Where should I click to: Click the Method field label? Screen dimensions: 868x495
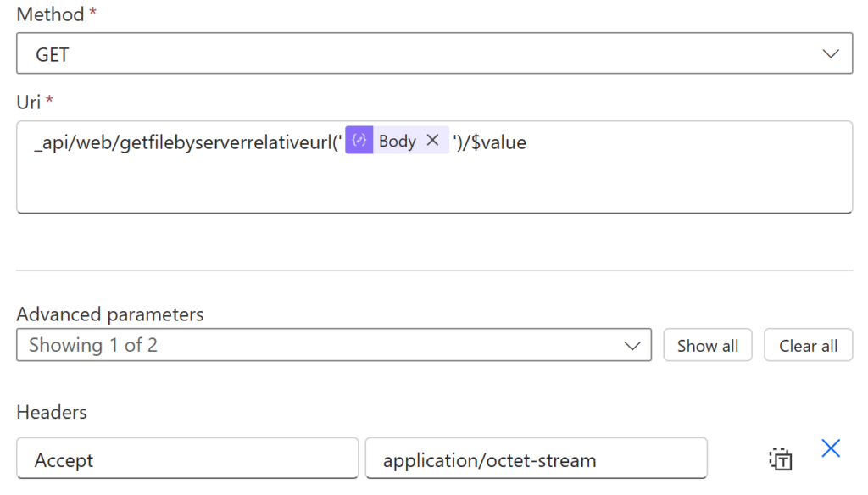tap(50, 14)
